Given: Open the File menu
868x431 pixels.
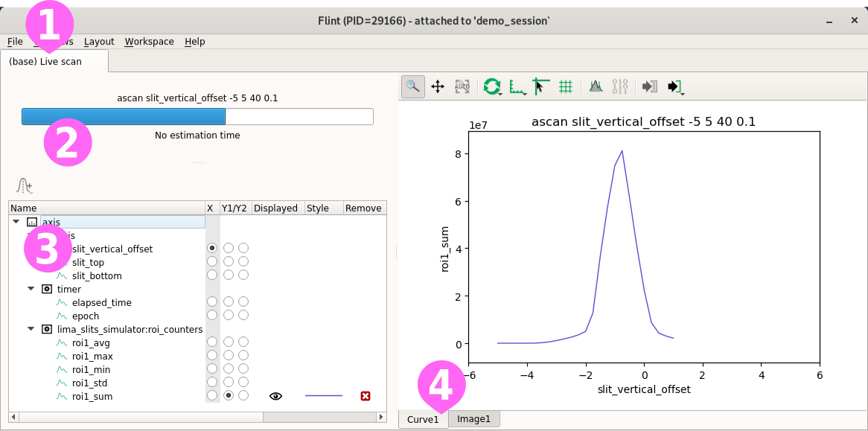Looking at the screenshot, I should [15, 42].
